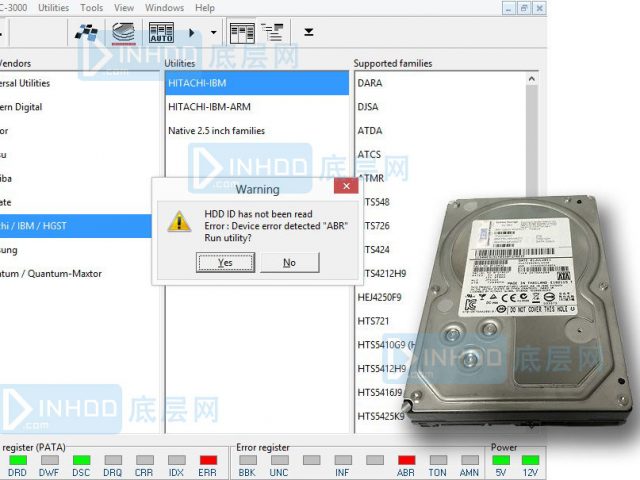
Task: Select Western Digital vendor row
Action: 80,107
